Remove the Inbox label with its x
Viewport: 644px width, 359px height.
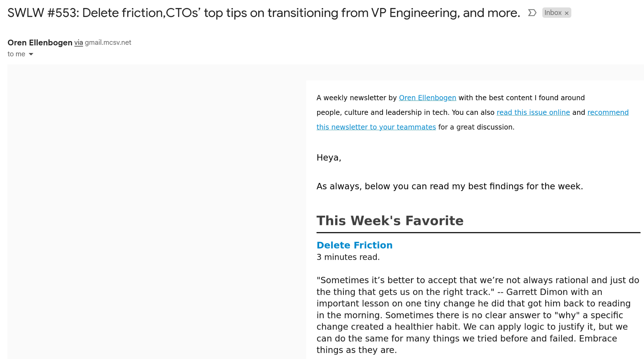pyautogui.click(x=567, y=13)
